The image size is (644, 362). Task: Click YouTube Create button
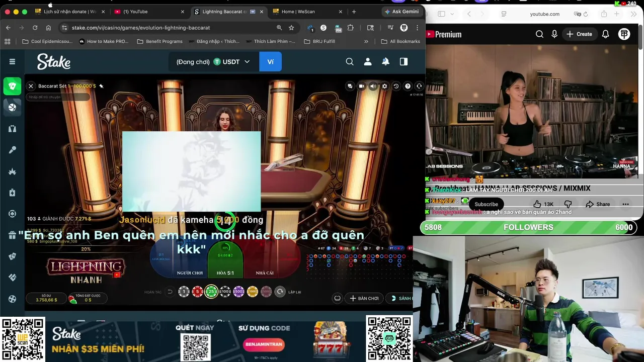pos(579,34)
